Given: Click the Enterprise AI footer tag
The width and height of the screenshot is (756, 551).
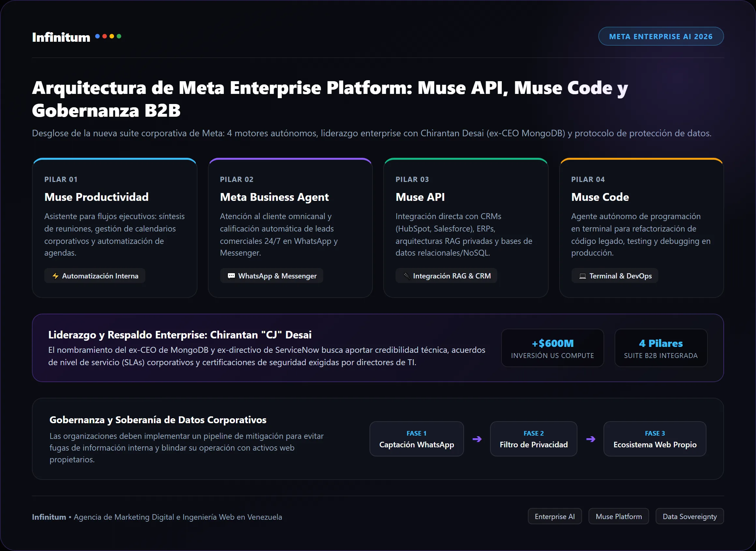Looking at the screenshot, I should (555, 516).
